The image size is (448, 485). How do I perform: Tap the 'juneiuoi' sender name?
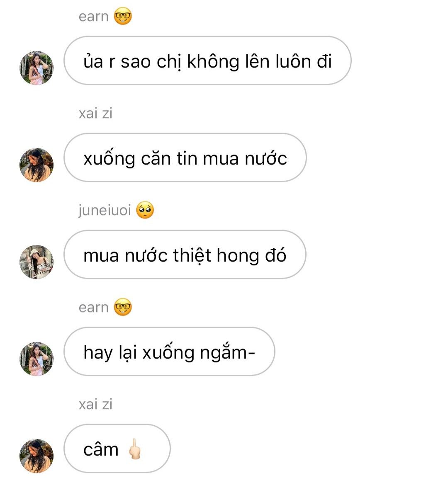105,211
